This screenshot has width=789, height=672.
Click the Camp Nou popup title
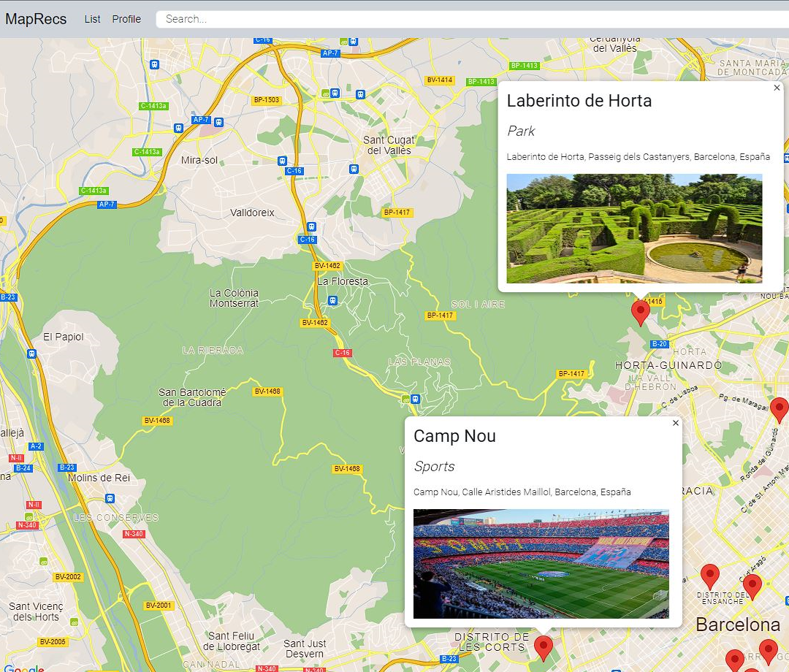(454, 435)
